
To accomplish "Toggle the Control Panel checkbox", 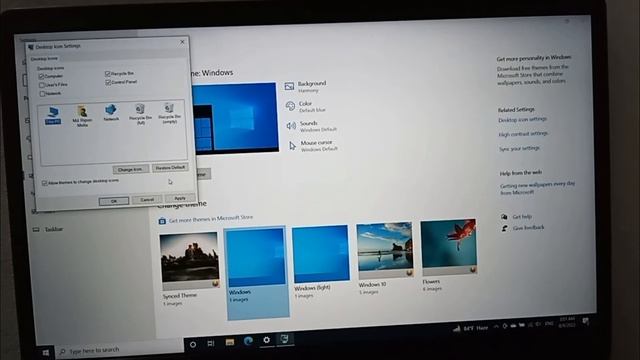I will [x=108, y=82].
